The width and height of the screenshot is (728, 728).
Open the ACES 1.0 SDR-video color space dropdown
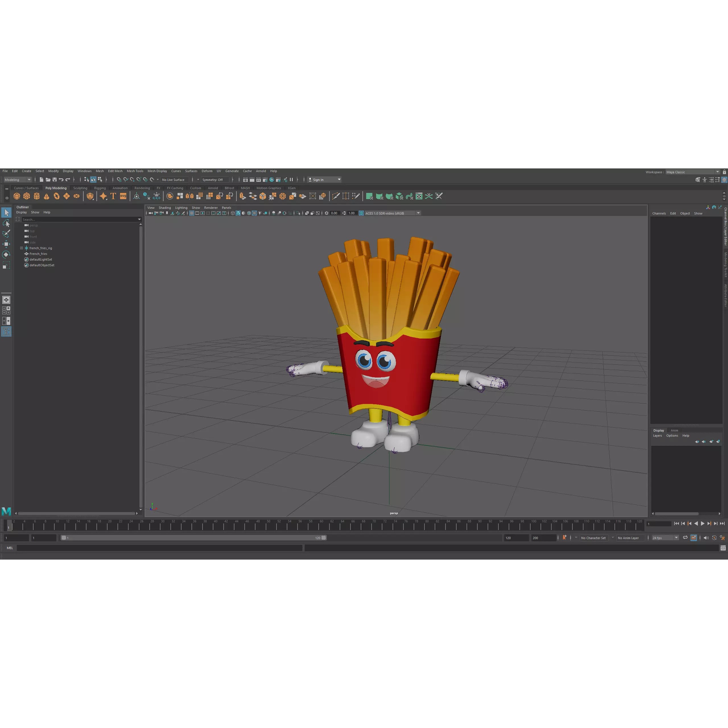[418, 213]
